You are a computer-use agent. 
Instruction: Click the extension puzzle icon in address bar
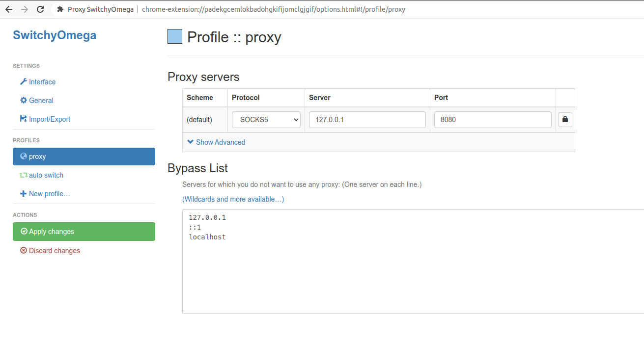(x=60, y=9)
